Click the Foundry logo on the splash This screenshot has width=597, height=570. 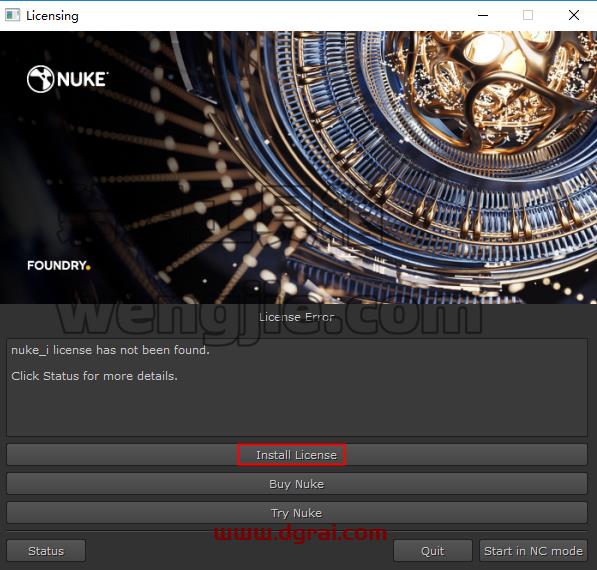[x=59, y=265]
